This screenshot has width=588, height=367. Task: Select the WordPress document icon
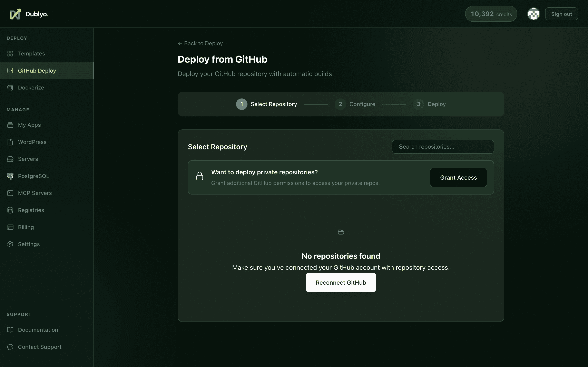(x=10, y=142)
